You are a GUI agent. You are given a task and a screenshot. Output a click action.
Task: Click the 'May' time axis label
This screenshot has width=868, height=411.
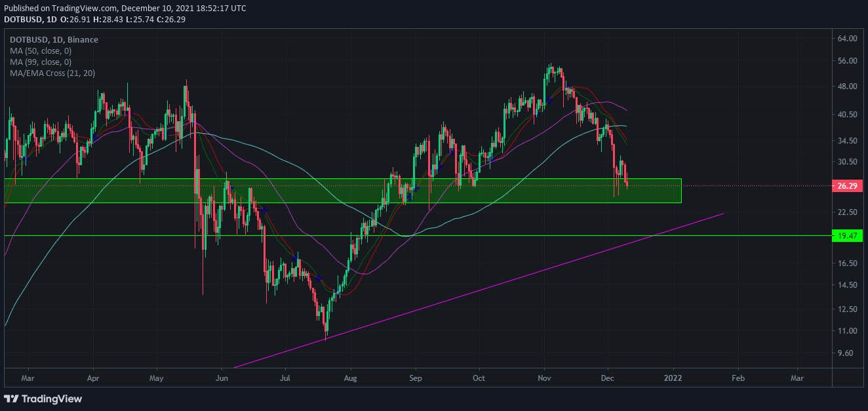[x=156, y=378]
